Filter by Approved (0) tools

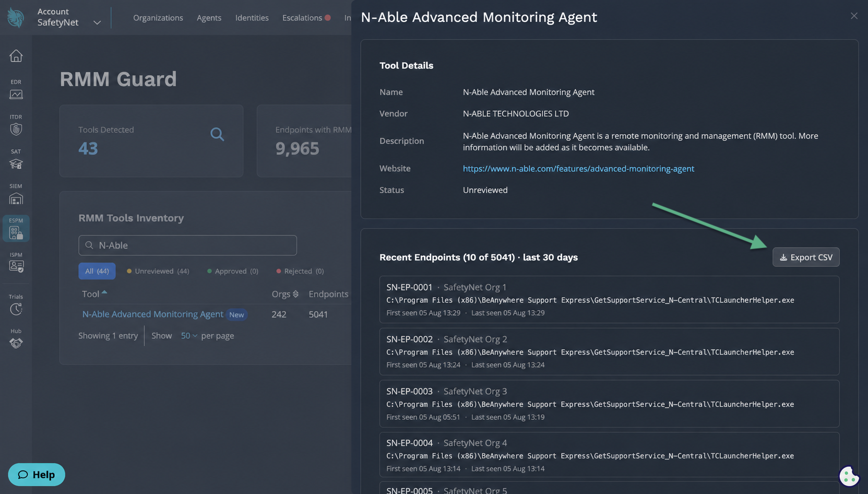click(x=233, y=271)
